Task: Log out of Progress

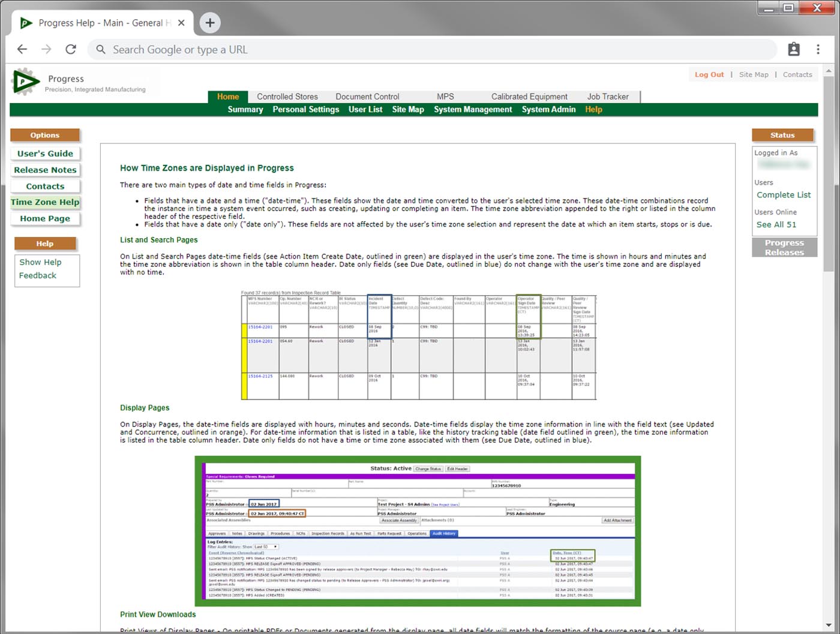Action: point(709,74)
